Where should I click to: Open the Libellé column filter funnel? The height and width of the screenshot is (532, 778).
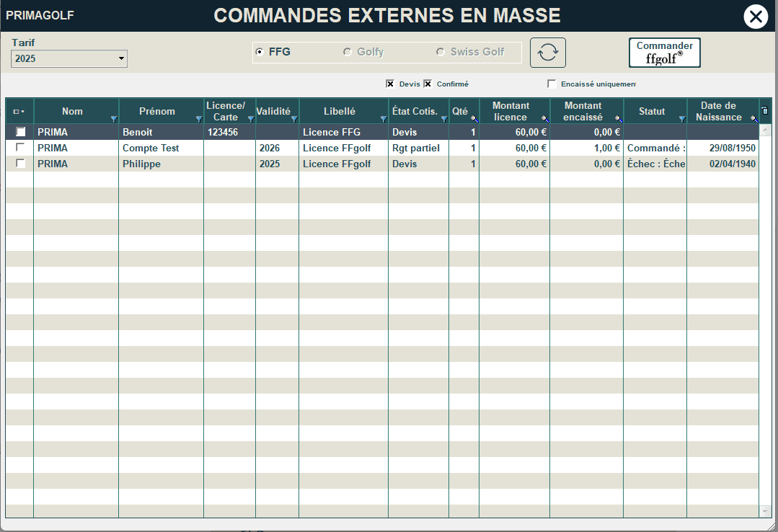383,119
